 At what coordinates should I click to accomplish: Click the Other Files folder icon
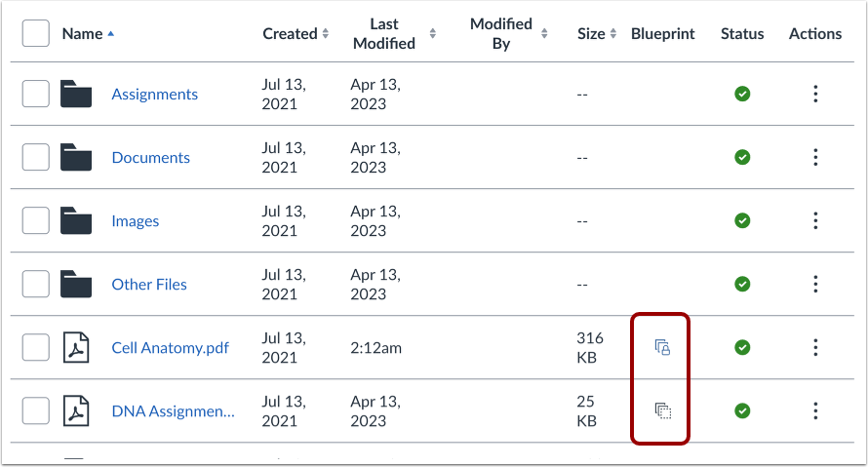[x=76, y=285]
